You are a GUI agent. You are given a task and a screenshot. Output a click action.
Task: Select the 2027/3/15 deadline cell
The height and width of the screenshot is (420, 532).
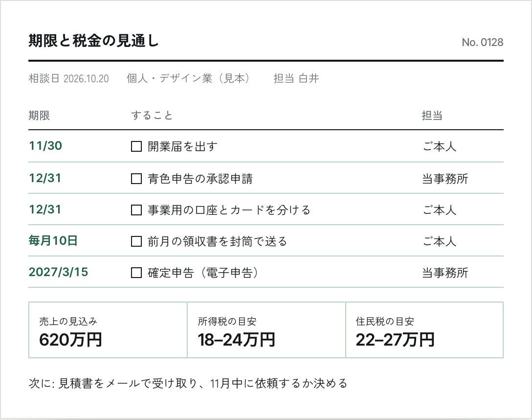click(x=58, y=272)
